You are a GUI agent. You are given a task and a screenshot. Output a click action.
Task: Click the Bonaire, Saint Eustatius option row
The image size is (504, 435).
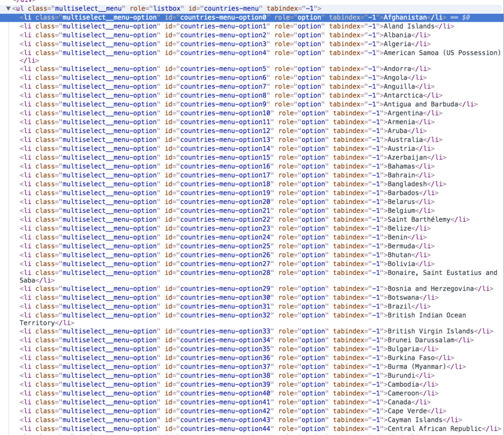442,273
